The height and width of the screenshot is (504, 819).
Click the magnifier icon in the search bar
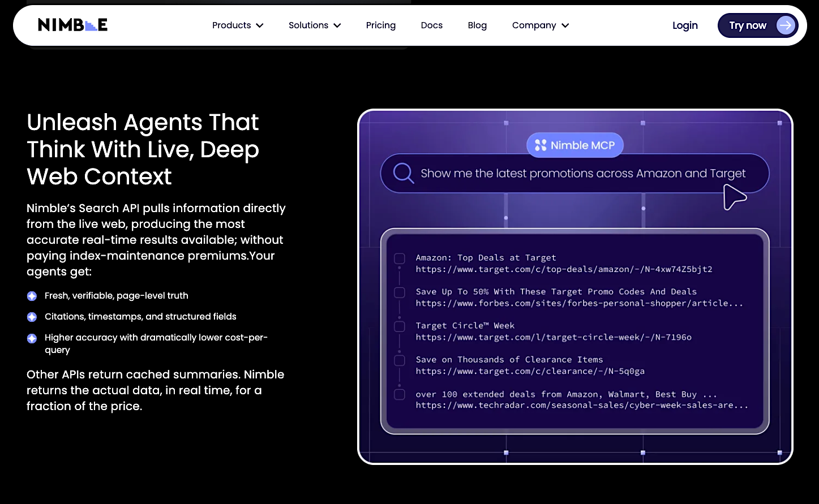tap(404, 173)
